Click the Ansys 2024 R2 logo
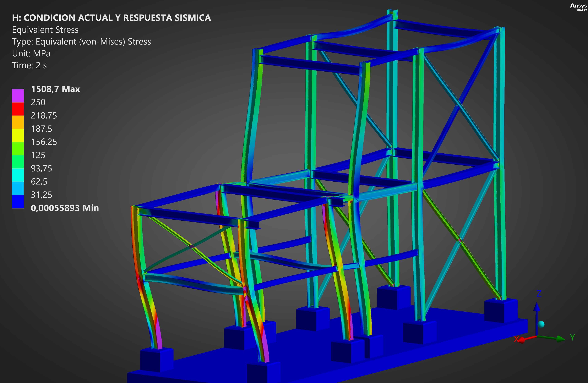 578,7
